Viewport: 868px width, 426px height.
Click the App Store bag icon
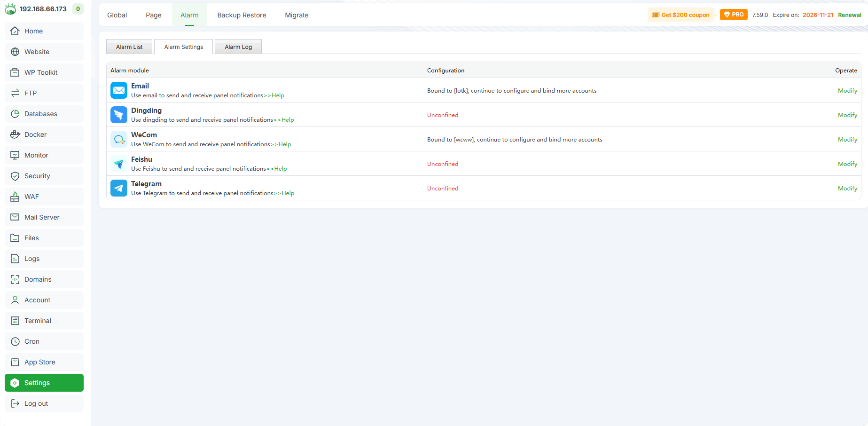[x=15, y=362]
